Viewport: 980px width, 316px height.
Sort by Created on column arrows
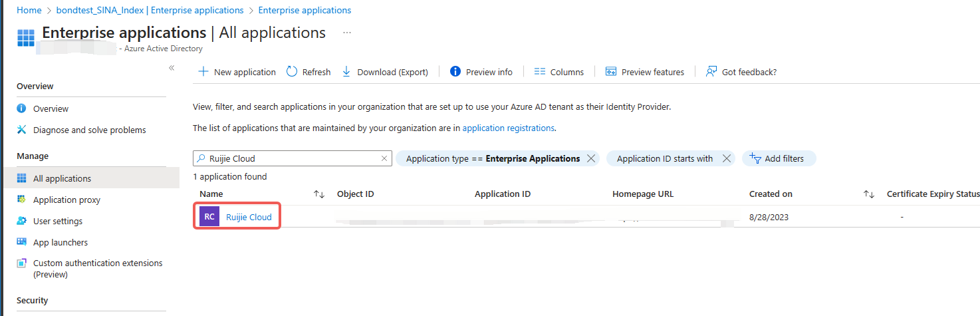pos(868,194)
